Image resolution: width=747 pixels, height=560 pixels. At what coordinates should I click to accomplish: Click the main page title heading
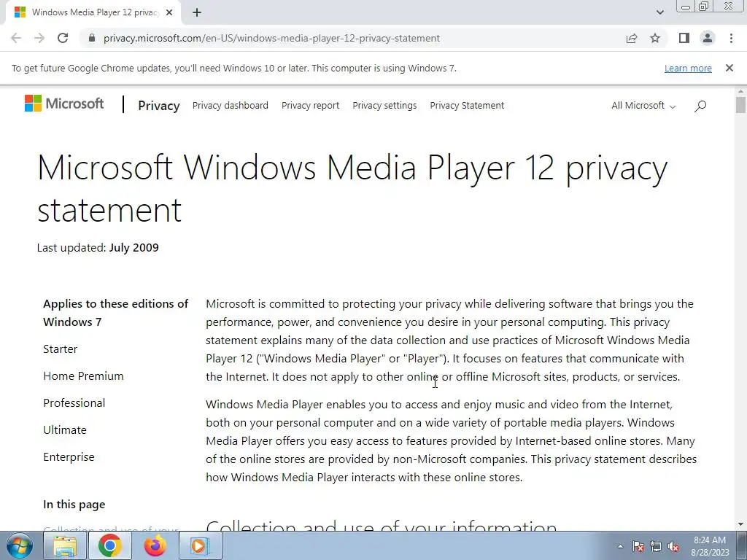pos(352,189)
